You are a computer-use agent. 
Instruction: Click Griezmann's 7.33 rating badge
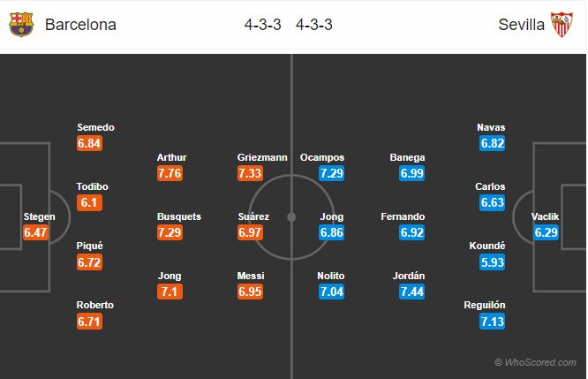[x=252, y=173]
